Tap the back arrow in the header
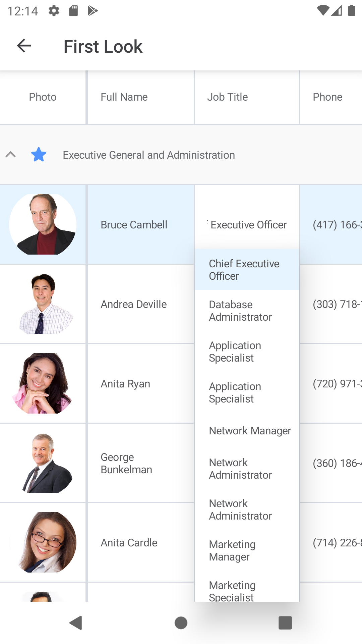This screenshot has height=644, width=362. 24,46
